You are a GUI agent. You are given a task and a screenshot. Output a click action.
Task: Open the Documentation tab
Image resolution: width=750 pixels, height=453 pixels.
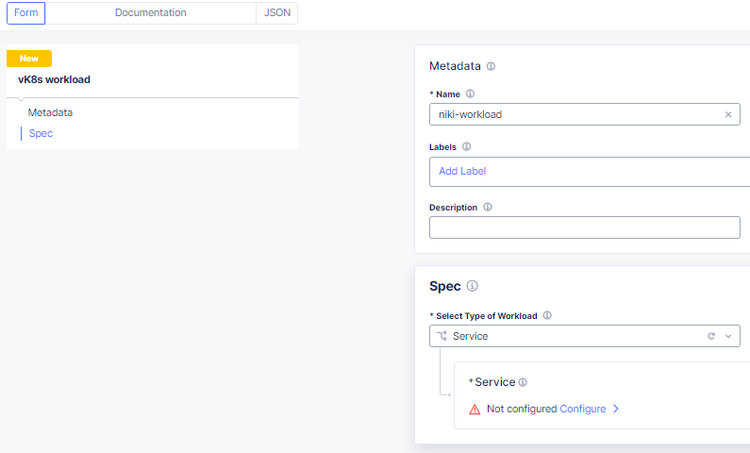pyautogui.click(x=151, y=13)
